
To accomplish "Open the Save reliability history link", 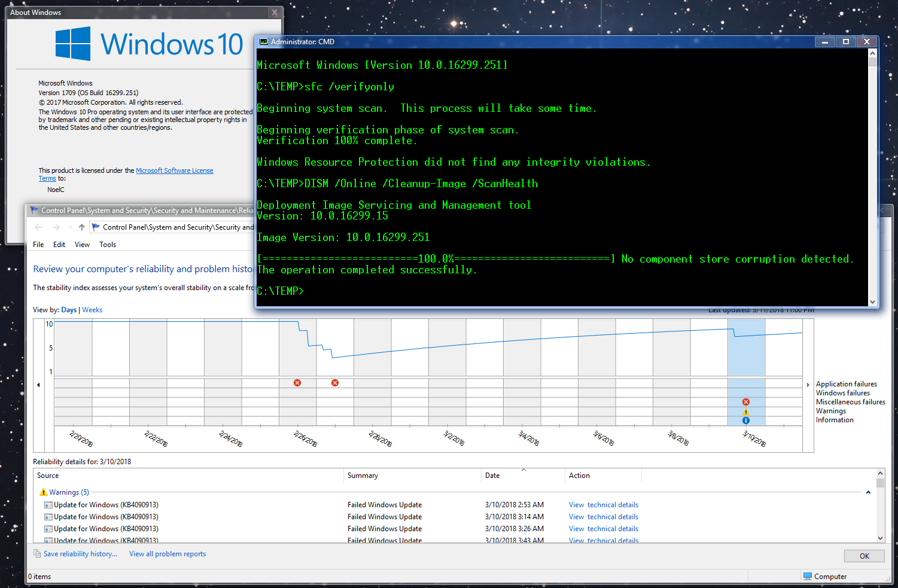I will click(x=80, y=554).
